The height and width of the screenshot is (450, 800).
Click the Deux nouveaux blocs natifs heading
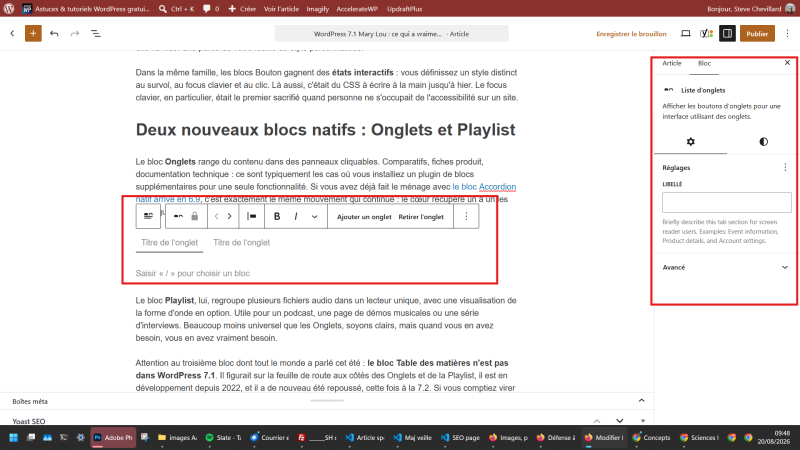pos(326,130)
